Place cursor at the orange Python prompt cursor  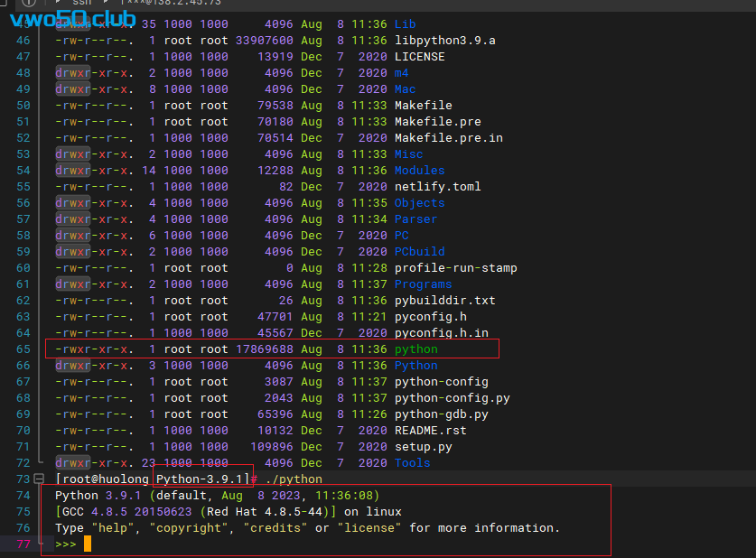tap(88, 544)
